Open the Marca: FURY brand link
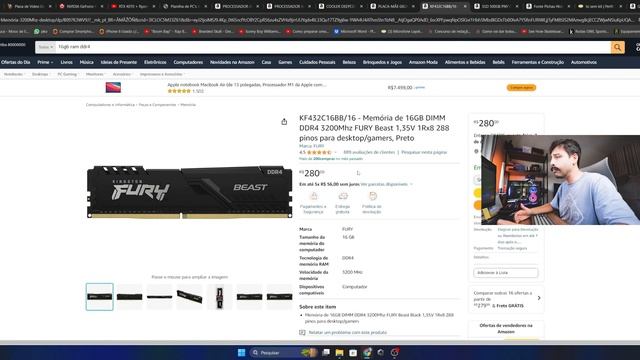The width and height of the screenshot is (640, 360). pos(311,146)
